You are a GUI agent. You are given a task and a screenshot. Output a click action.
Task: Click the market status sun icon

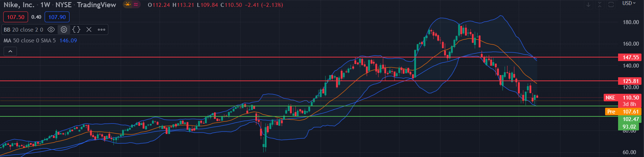(x=127, y=5)
